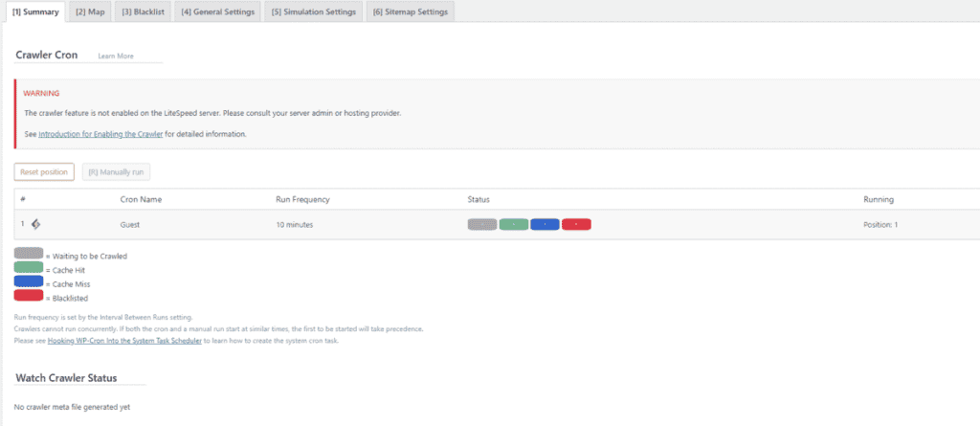Click the Learn More link
The image size is (980, 426).
pyautogui.click(x=116, y=56)
